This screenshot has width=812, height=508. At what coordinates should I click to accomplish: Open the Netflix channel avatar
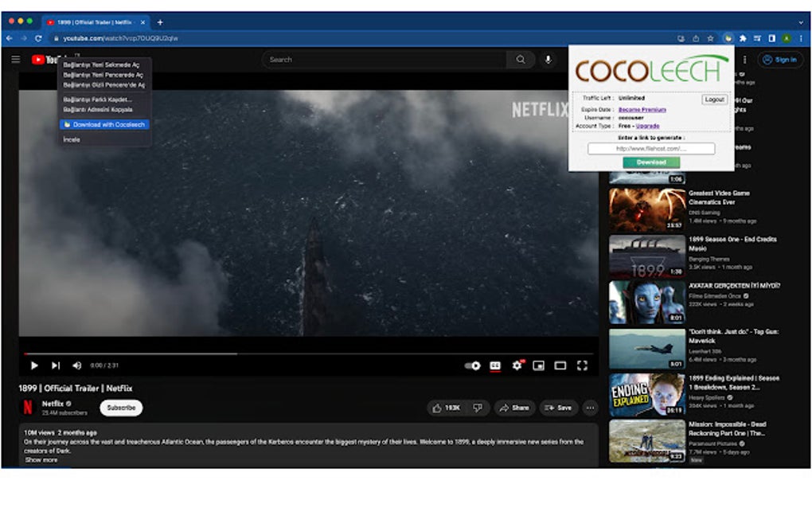pos(28,408)
